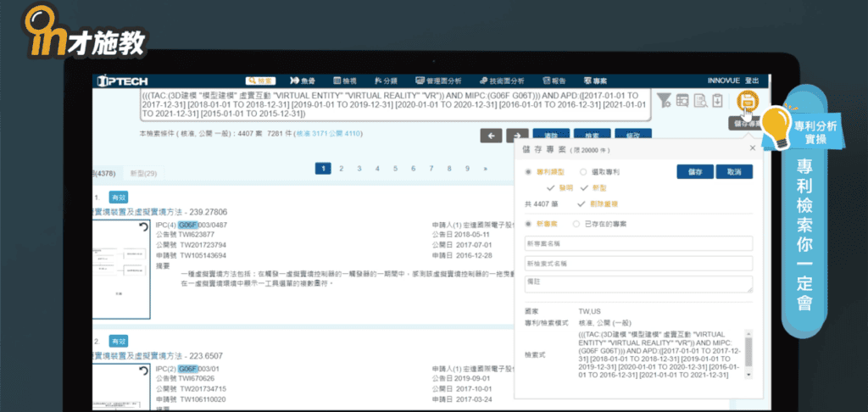Click the document search icon in toolbar
The image size is (868, 412).
[700, 101]
